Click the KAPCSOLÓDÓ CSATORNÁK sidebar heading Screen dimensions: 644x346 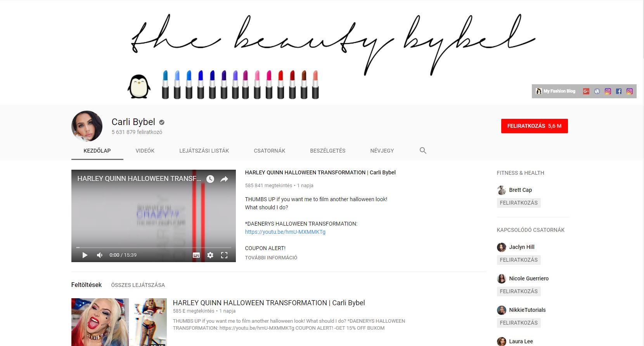tap(530, 230)
